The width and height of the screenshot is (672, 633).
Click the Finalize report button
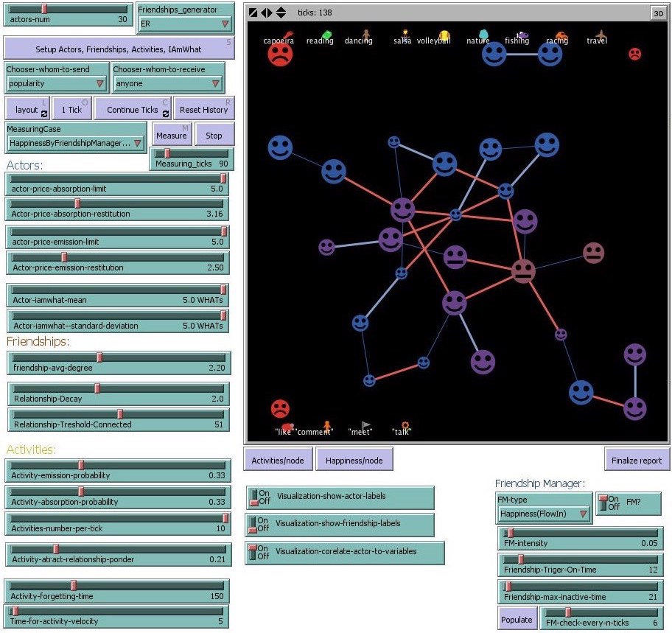[637, 461]
